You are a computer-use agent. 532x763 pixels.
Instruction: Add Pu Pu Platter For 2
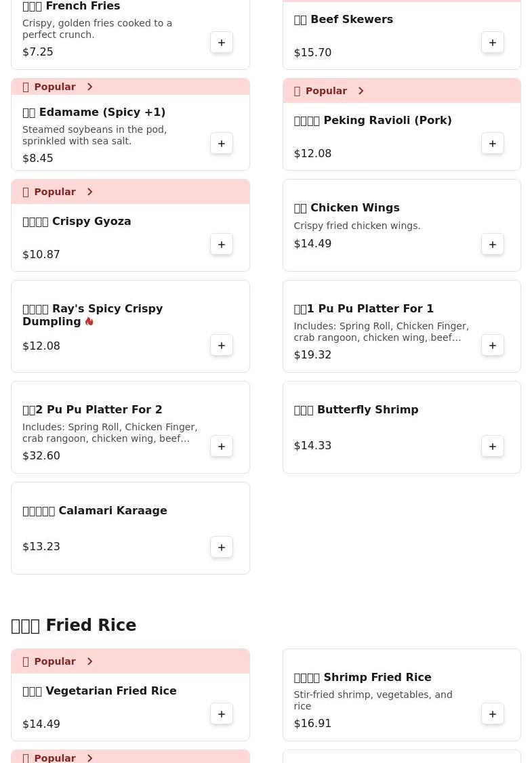pyautogui.click(x=222, y=447)
